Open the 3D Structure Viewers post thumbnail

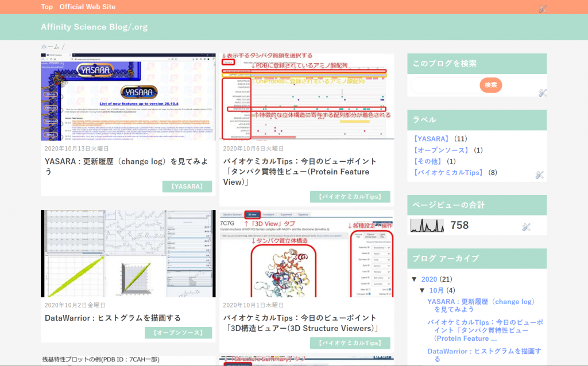(x=307, y=254)
